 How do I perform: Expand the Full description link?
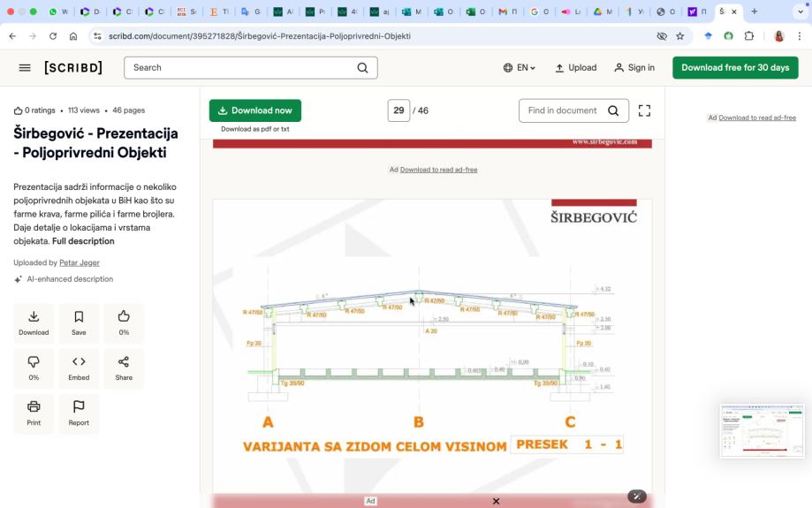pos(83,241)
